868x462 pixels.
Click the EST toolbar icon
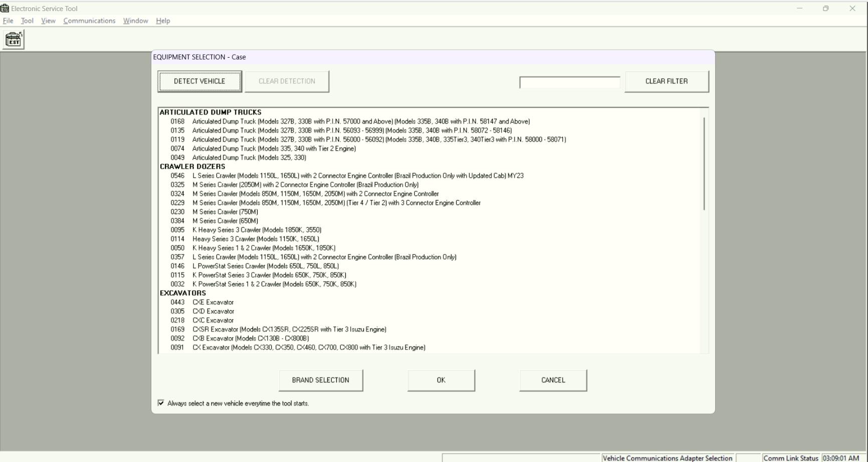[14, 40]
